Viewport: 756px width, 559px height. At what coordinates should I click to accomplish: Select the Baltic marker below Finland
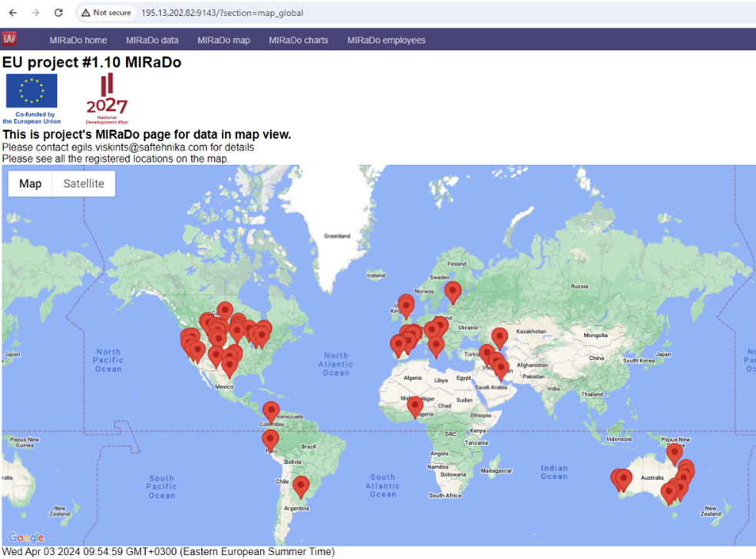click(x=453, y=293)
